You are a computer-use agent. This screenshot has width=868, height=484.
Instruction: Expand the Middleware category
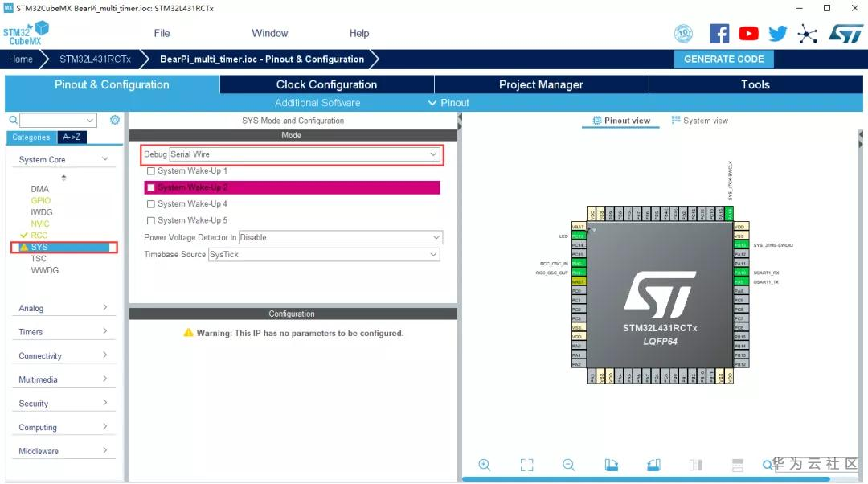(x=63, y=451)
